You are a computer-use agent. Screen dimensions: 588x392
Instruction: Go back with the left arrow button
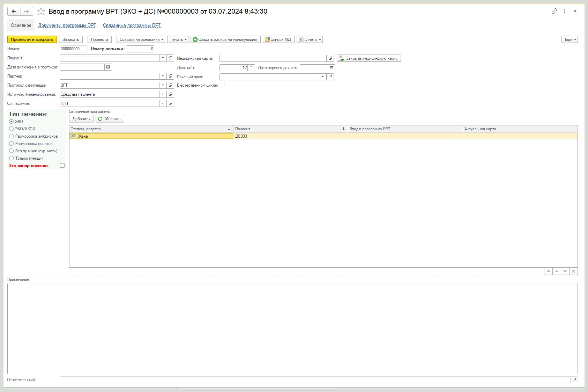coord(14,12)
